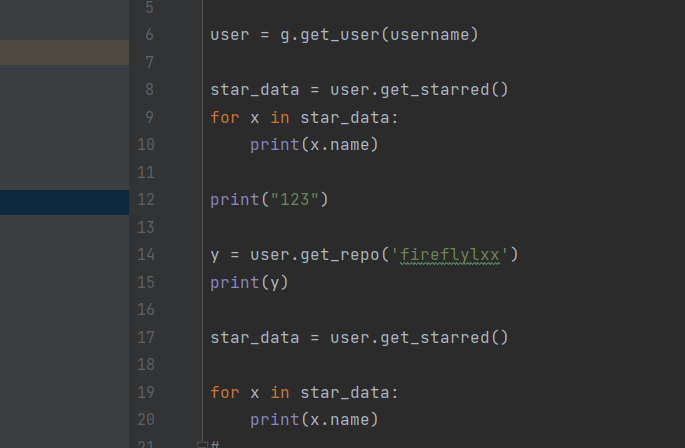The height and width of the screenshot is (448, 685).
Task: Click 'print(x.name)' on line 20
Action: tap(314, 420)
